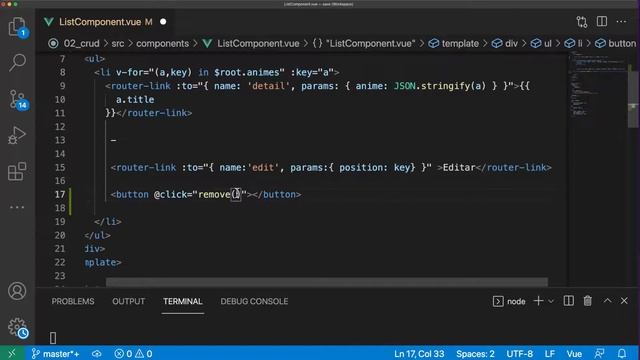Open Source Control with 14 pending changes
This screenshot has height=360, width=640.
coord(17,100)
